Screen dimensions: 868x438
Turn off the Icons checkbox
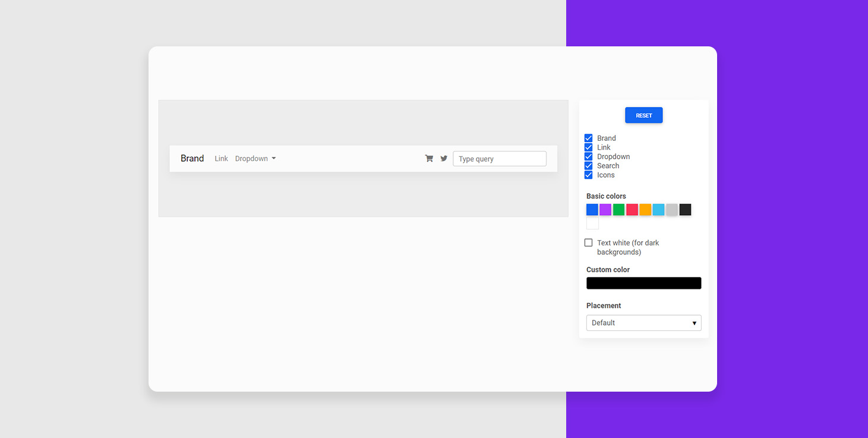click(589, 175)
